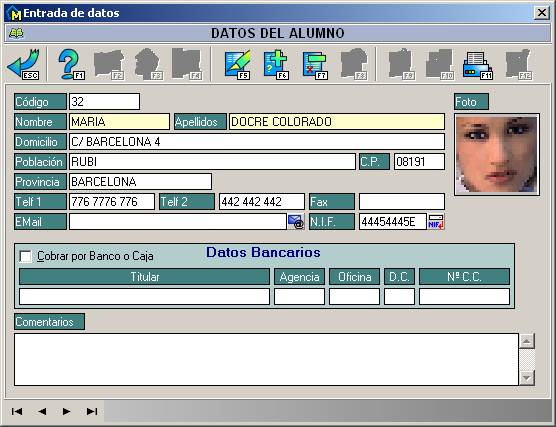Click the book icon beside DATOS DEL ALUMNO
This screenshot has width=556, height=427.
(16, 33)
